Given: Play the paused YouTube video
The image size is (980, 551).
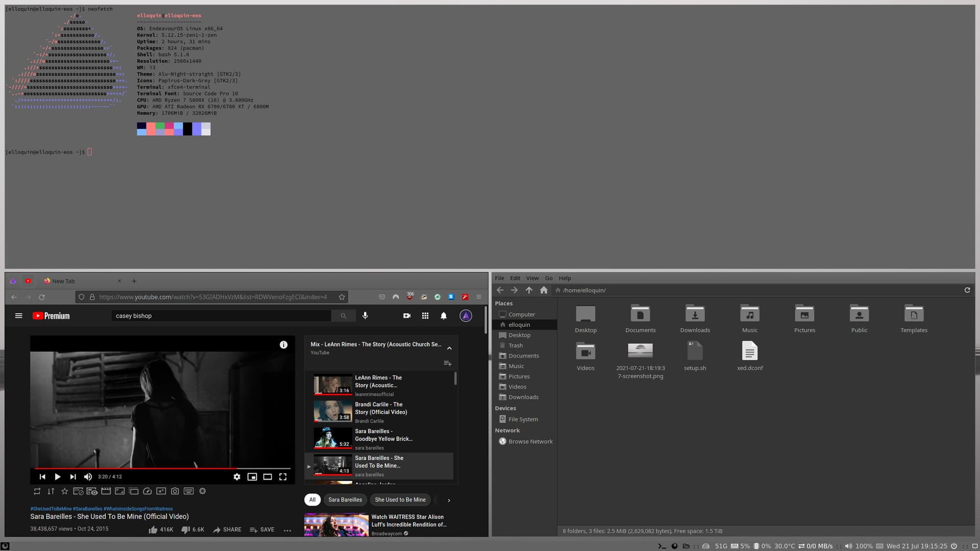Looking at the screenshot, I should click(58, 477).
